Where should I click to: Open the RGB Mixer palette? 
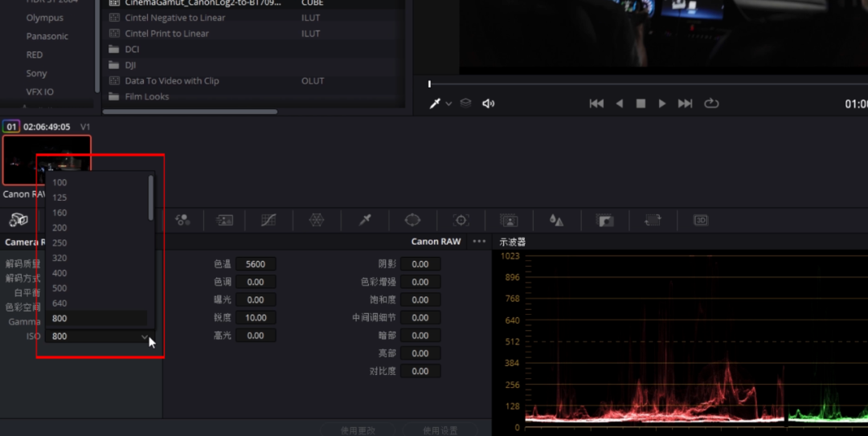point(182,220)
